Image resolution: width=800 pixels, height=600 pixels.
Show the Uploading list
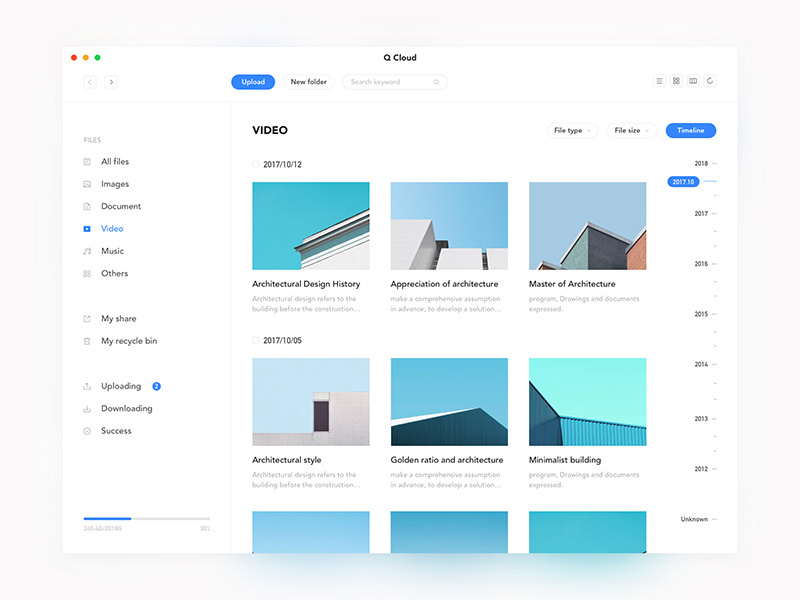(121, 386)
